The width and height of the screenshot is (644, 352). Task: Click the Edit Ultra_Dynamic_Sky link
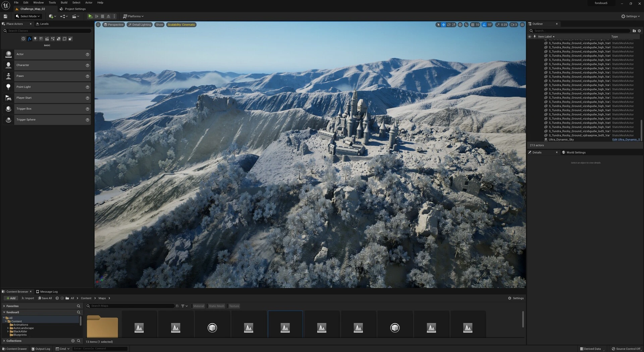(x=626, y=140)
